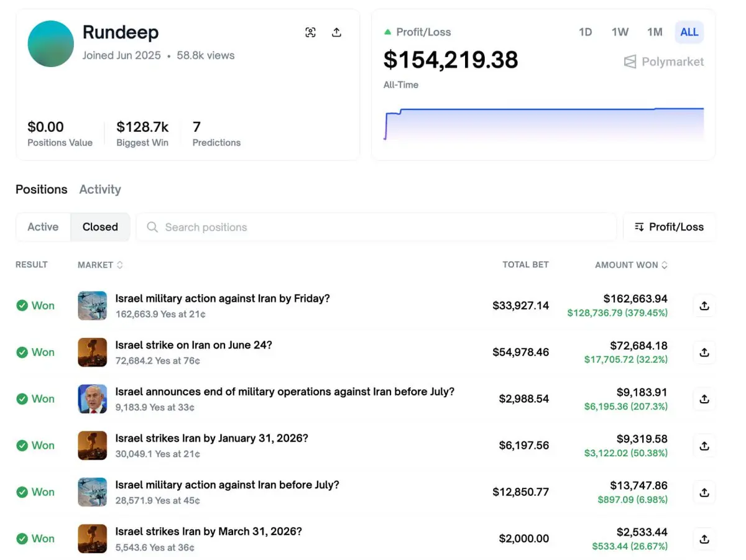Share the 'strike on Iran on June 24' position
Image resolution: width=746 pixels, height=560 pixels.
coord(704,352)
